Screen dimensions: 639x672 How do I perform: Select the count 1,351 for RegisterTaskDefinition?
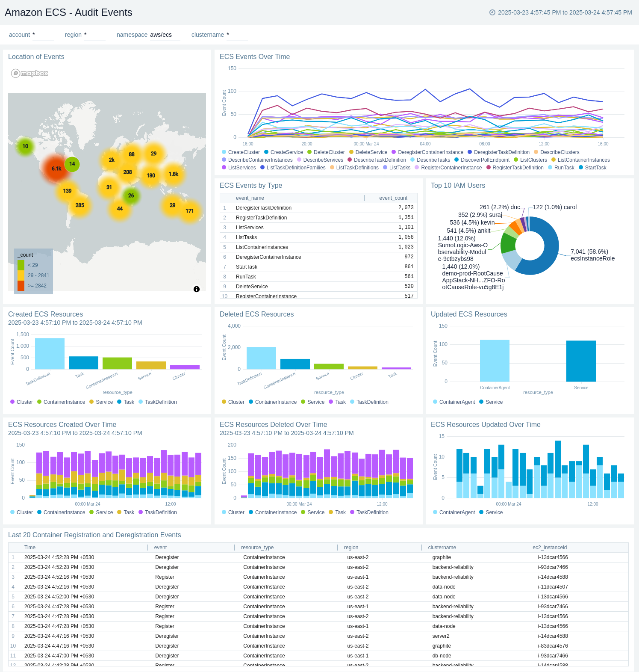tap(406, 218)
